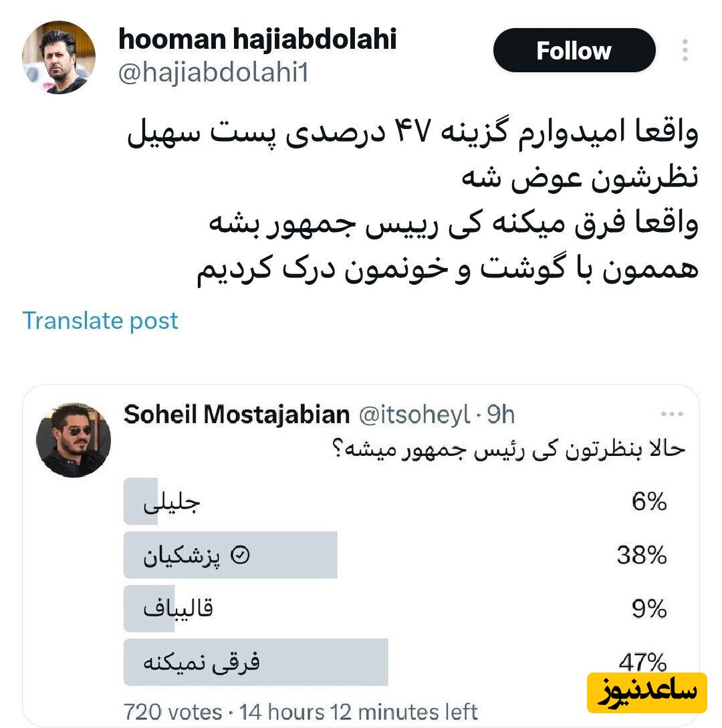Click Soheil Mostajabian's avatar in the quoted post
722x728 pixels.
click(x=74, y=440)
